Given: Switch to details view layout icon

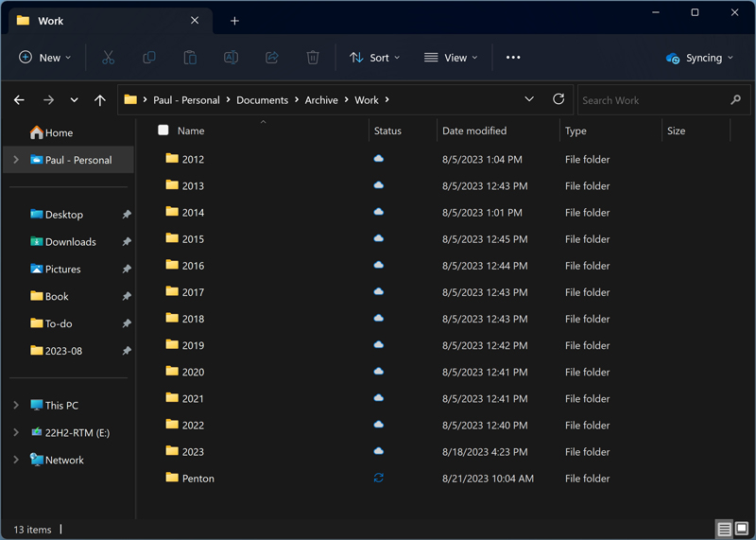Looking at the screenshot, I should (x=724, y=529).
